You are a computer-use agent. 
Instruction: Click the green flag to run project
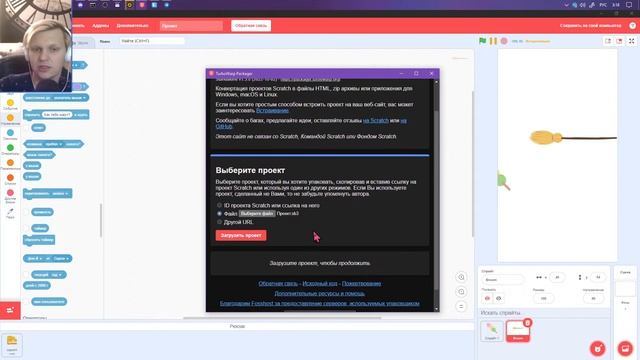pyautogui.click(x=482, y=41)
